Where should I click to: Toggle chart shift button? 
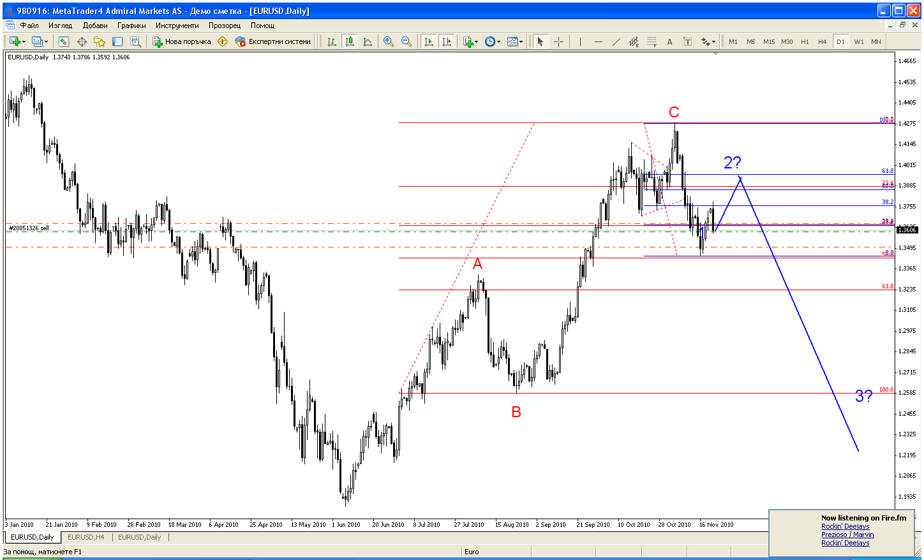tap(447, 41)
